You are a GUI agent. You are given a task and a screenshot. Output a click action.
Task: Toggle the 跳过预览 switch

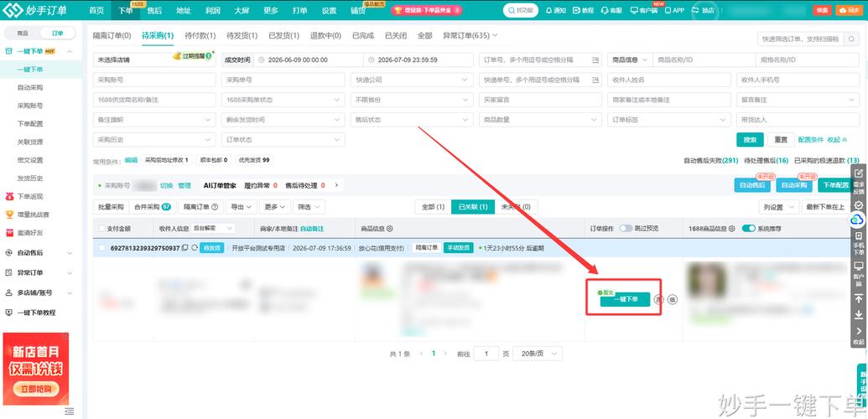[626, 229]
